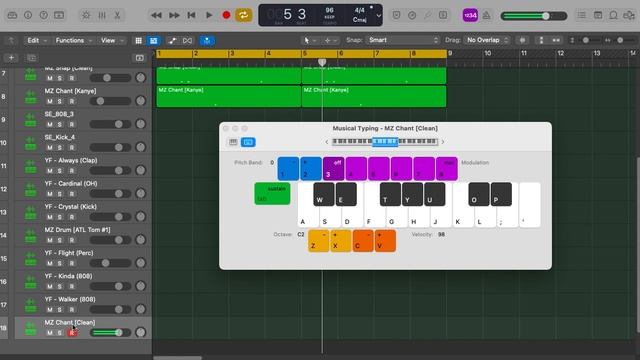Open the Mixer button
The width and height of the screenshot is (640, 360).
[x=102, y=16]
